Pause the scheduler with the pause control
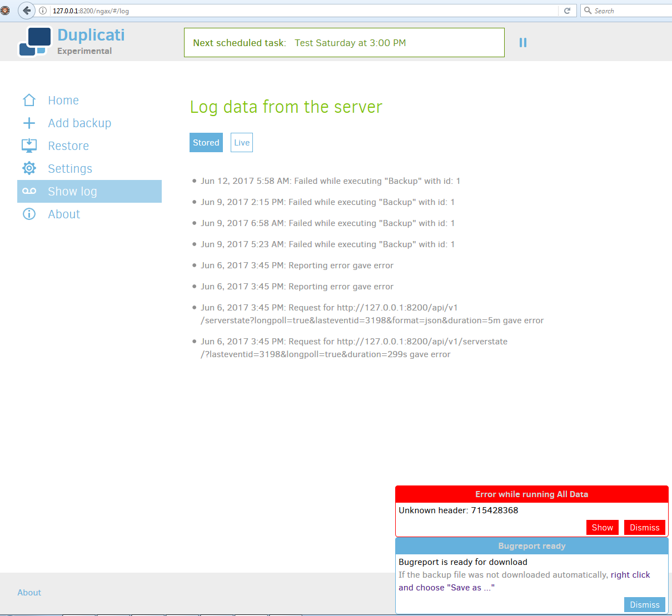 coord(522,42)
